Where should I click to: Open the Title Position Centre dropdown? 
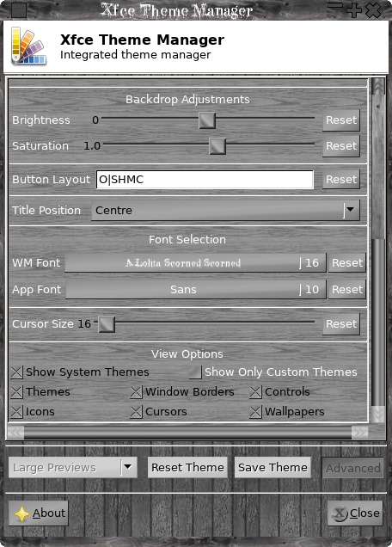225,211
